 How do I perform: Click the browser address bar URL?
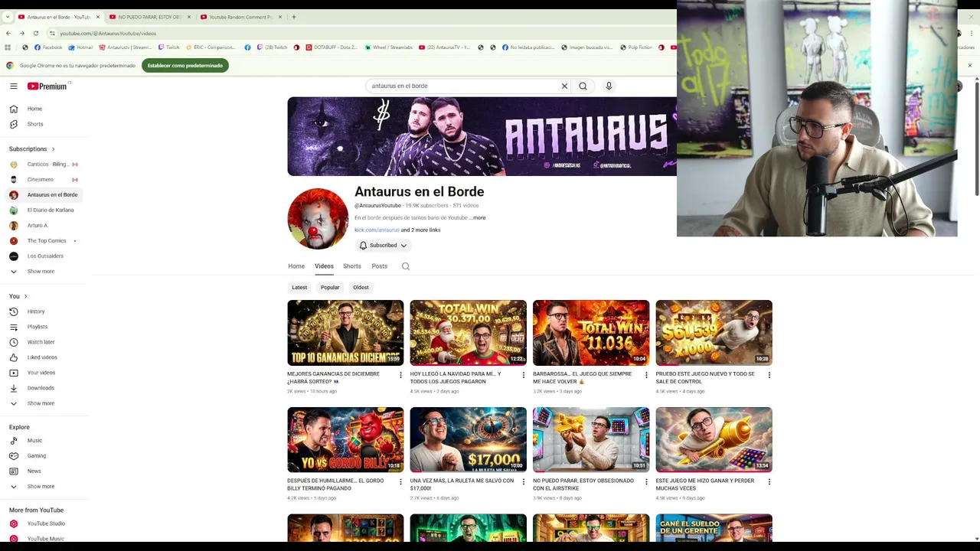(108, 34)
